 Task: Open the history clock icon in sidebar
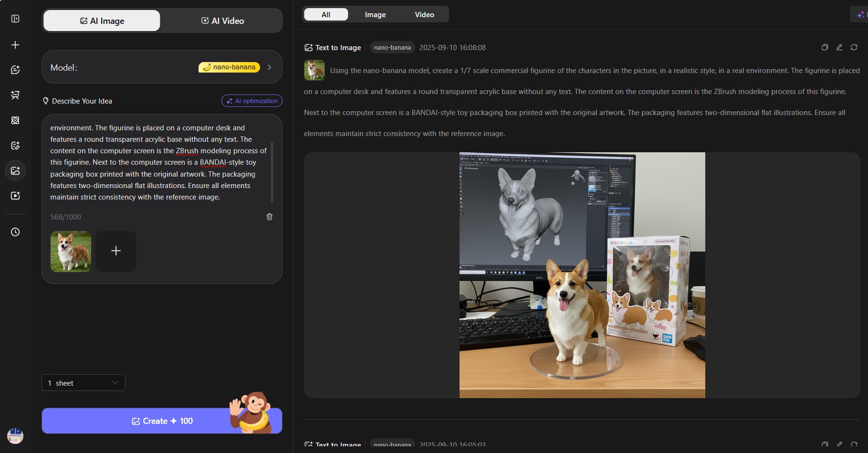[15, 232]
